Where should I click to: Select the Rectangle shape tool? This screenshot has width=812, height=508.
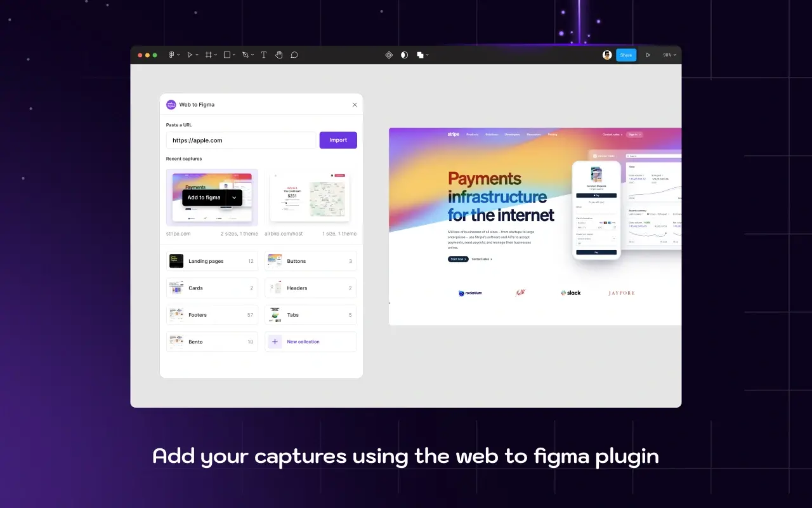tap(226, 55)
